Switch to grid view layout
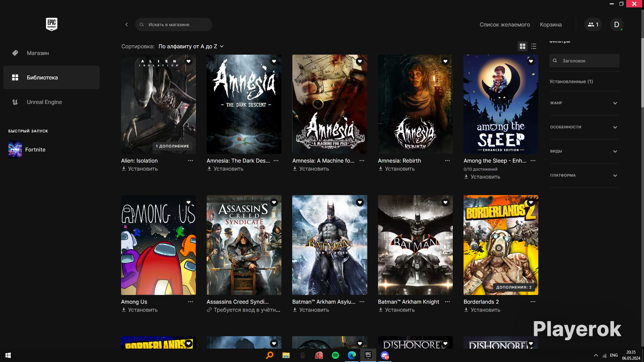This screenshot has height=362, width=644. coord(522,46)
